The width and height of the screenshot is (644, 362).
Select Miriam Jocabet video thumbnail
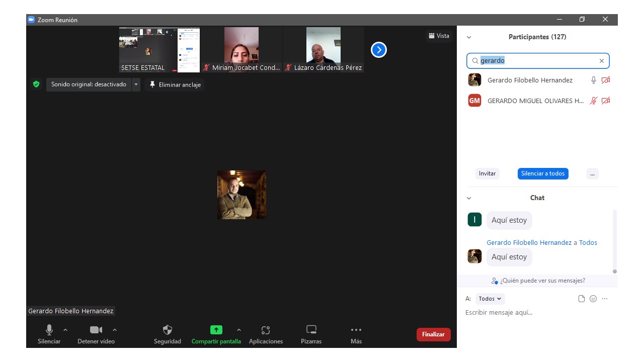(242, 50)
